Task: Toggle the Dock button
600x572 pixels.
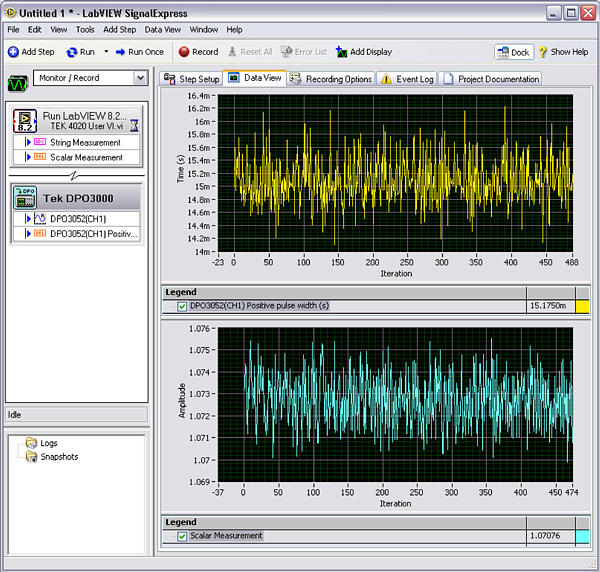Action: (x=513, y=52)
